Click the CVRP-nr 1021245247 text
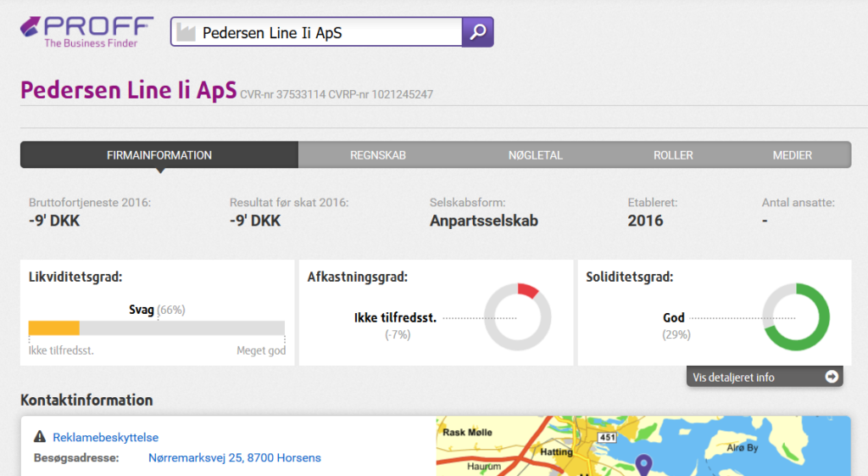Screen dimensions: 868x476 (x=381, y=95)
